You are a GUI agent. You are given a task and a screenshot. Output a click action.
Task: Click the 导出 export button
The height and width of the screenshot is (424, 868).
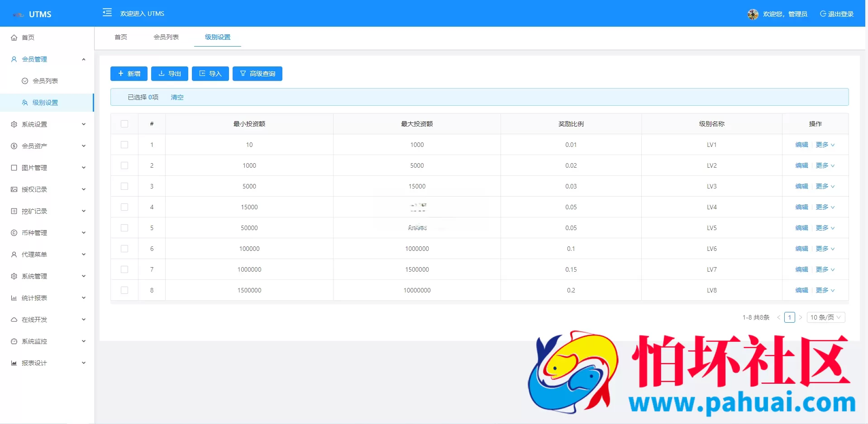tap(170, 74)
